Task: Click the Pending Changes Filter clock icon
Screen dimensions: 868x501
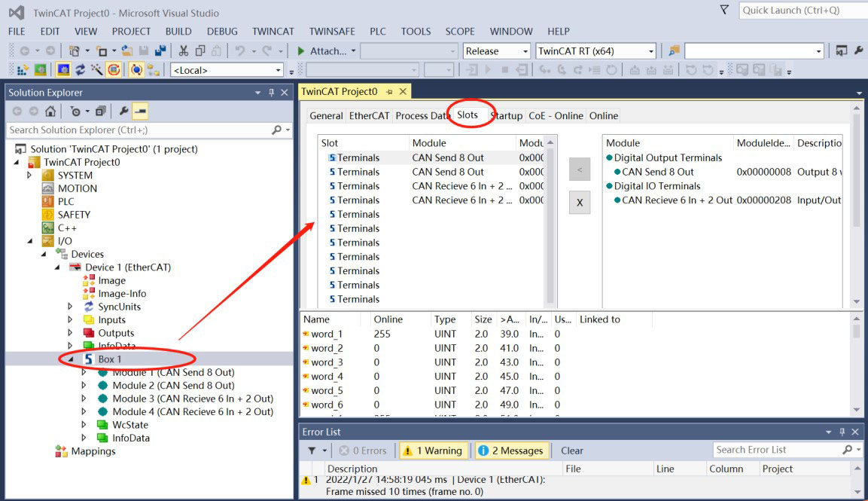Action: (75, 112)
